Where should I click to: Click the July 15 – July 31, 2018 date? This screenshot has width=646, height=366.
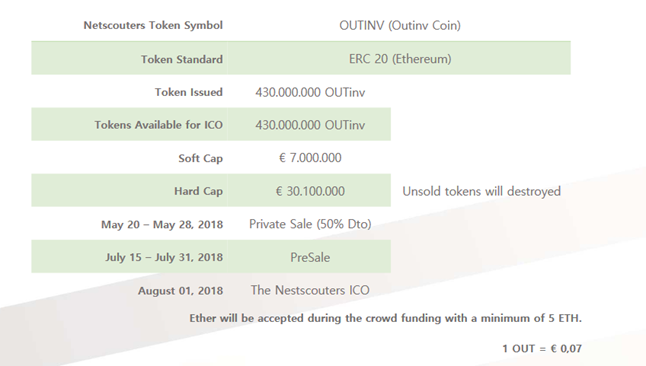pos(164,257)
